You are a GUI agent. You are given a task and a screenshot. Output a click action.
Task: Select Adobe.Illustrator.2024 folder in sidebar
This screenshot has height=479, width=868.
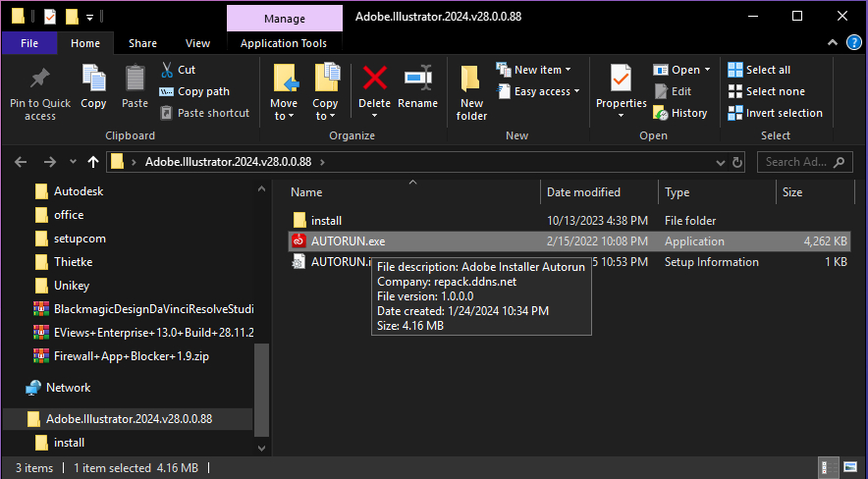(x=128, y=419)
